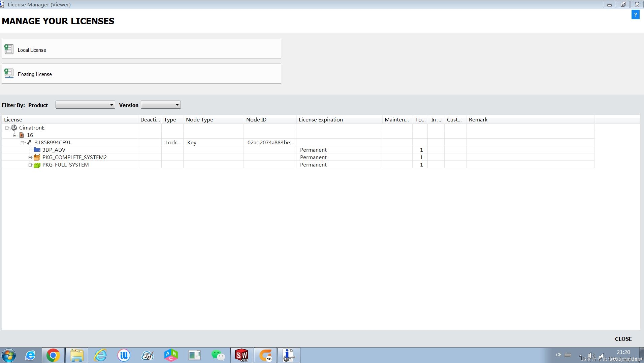Viewport: 644px width, 363px height.
Task: Click the blue 3DP_ADV module icon
Action: point(37,150)
